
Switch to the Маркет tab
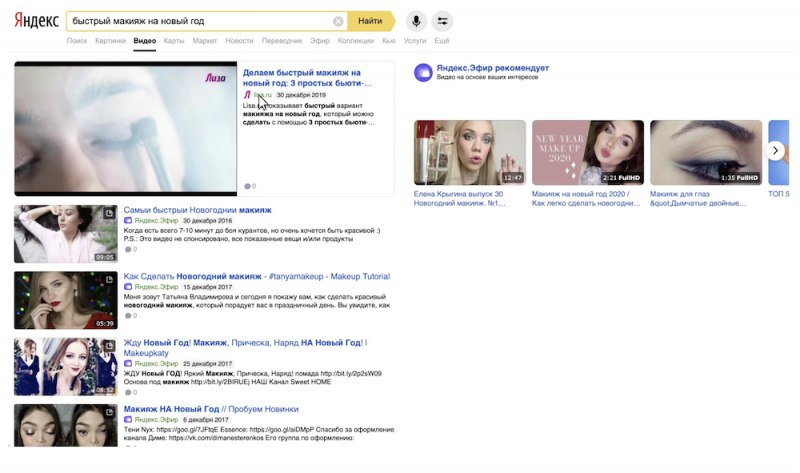[205, 41]
